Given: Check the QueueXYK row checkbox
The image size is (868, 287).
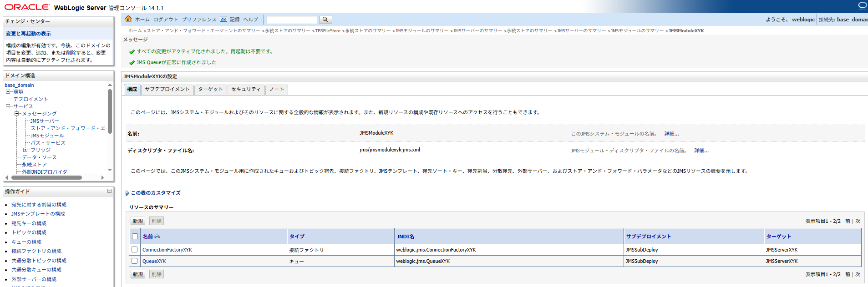Looking at the screenshot, I should click(x=134, y=261).
